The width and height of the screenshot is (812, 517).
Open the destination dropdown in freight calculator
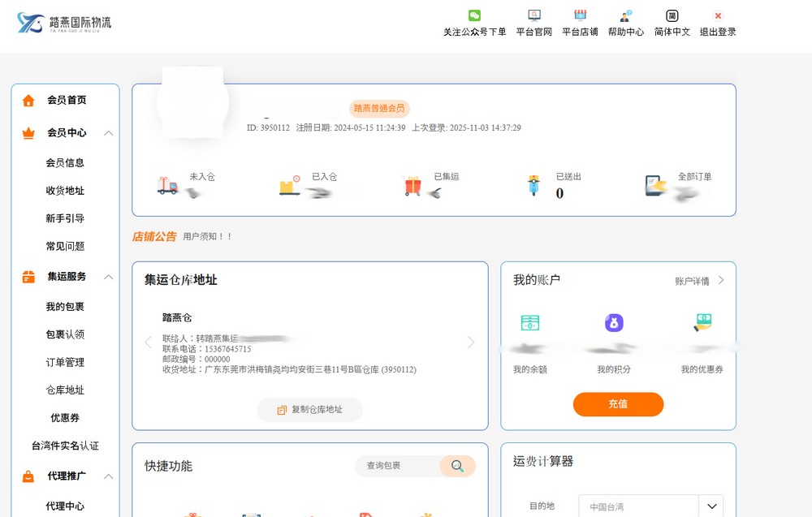[x=711, y=506]
